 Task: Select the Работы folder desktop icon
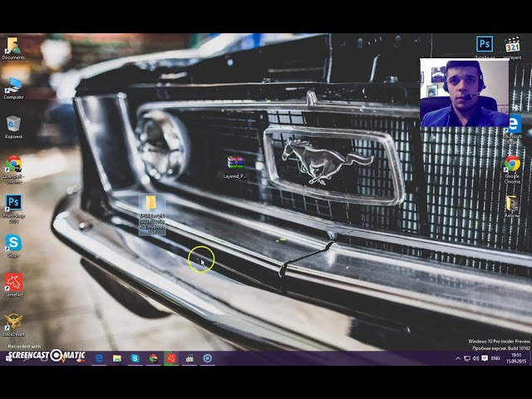[511, 206]
